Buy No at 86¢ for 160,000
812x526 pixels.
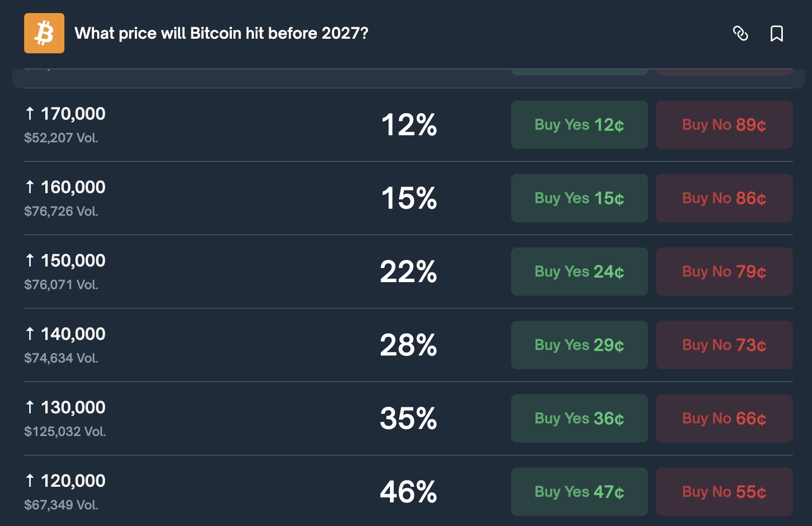click(723, 198)
